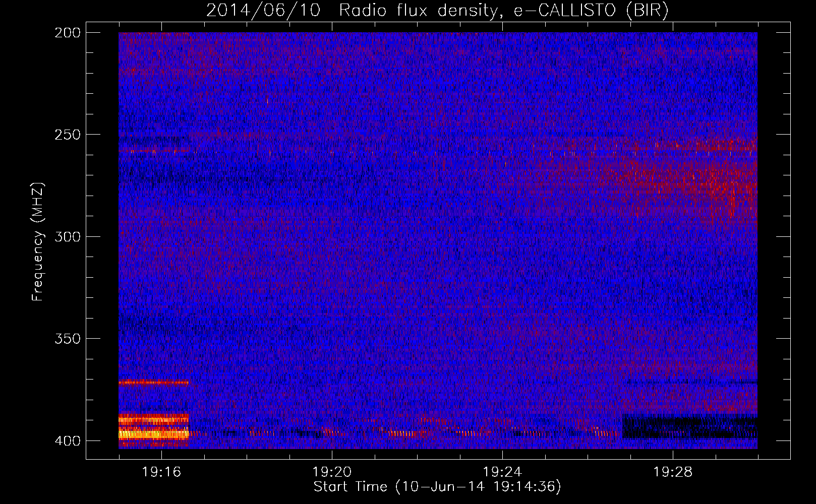The image size is (816, 504).
Task: Click the black dropout band near 19:28
Action: coord(690,426)
